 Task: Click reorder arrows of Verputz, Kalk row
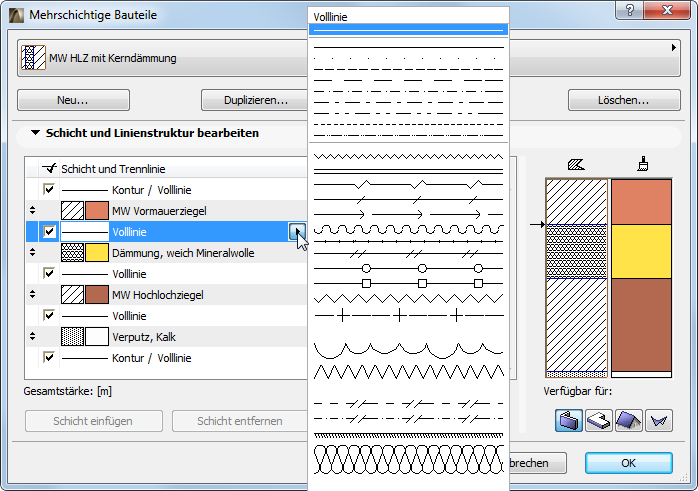[32, 336]
